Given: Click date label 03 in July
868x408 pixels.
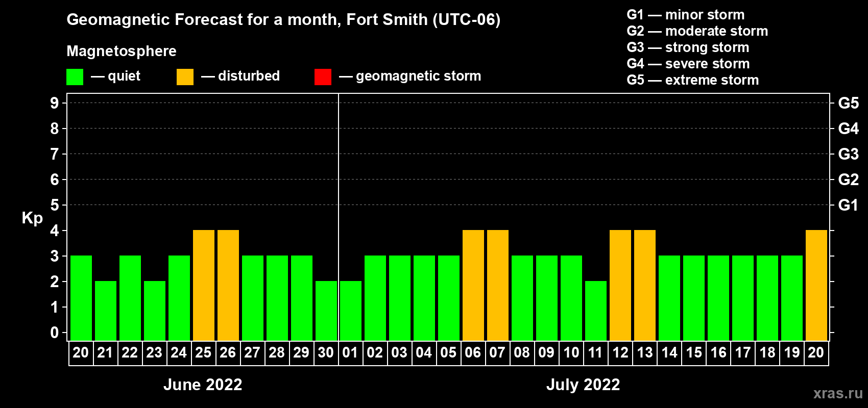Looking at the screenshot, I should click(x=399, y=353).
